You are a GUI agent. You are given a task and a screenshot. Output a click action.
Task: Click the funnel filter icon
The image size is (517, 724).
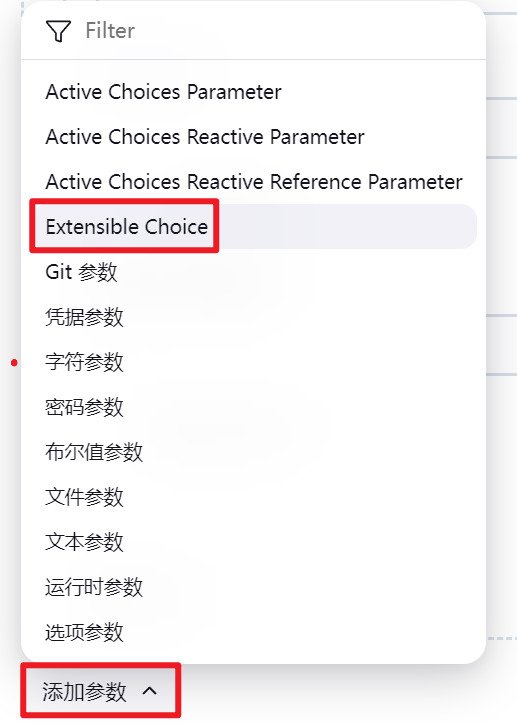pyautogui.click(x=58, y=31)
